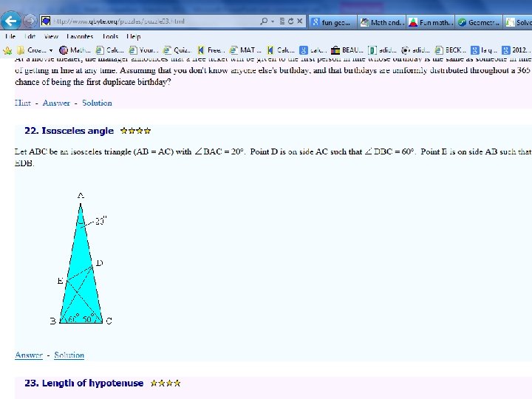The height and width of the screenshot is (399, 532).
Task: Click the Answer link under Isosceles angle
Action: [29, 355]
